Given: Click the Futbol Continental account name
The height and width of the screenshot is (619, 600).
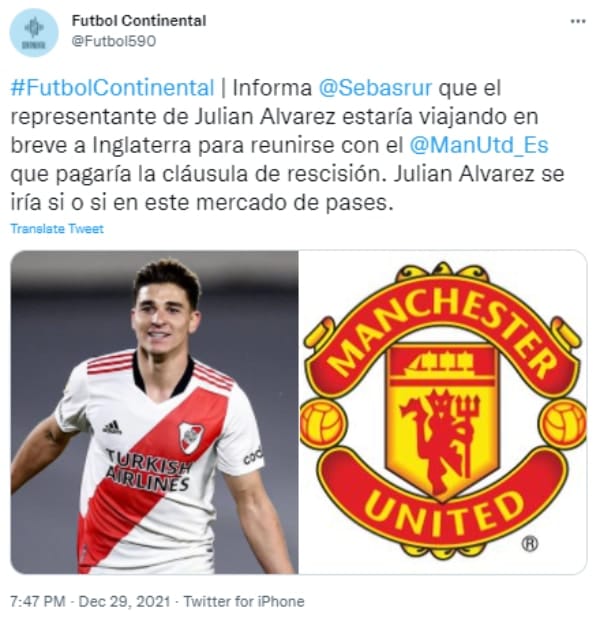Looking at the screenshot, I should coord(139,21).
